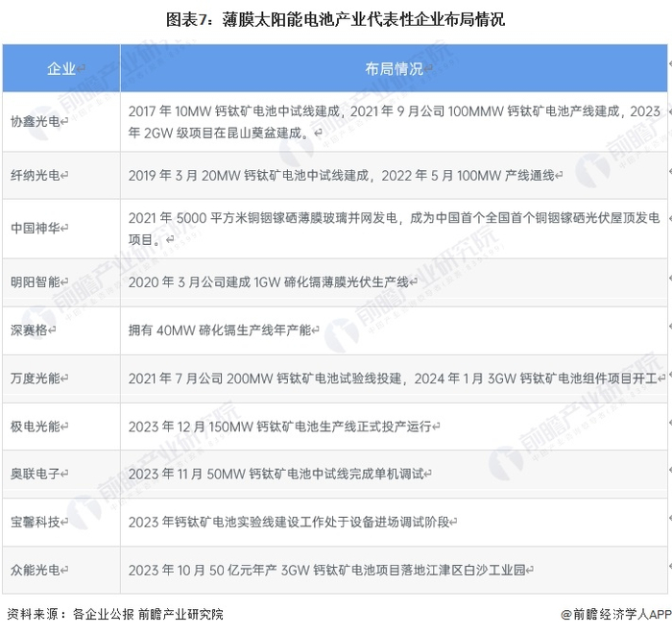Click the 协鑫光电 company cell
Image resolution: width=672 pixels, height=634 pixels.
61,122
